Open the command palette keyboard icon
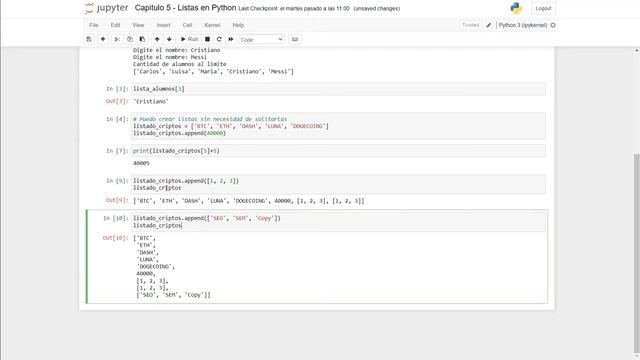640x360 pixels. (295, 39)
